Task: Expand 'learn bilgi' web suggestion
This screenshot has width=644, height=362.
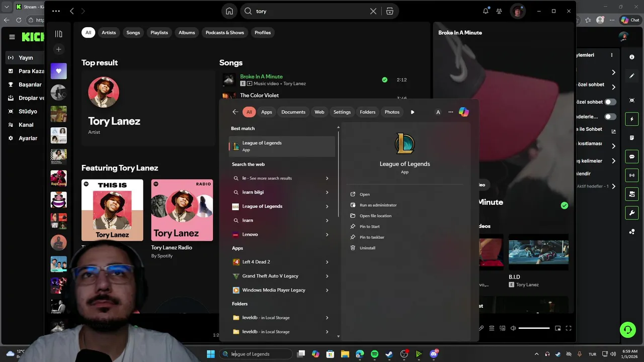Action: coord(327,193)
